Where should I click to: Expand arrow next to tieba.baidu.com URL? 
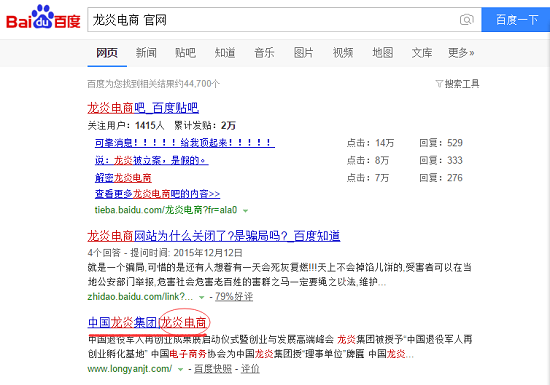click(x=246, y=211)
